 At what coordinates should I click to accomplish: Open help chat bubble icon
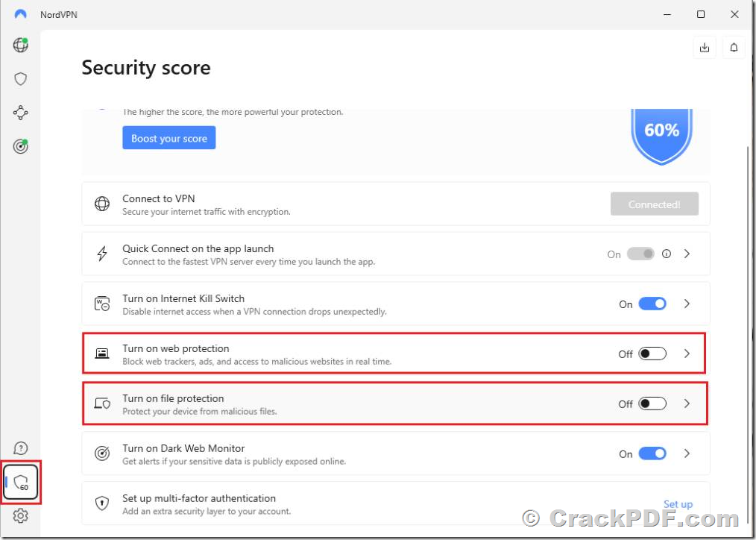pyautogui.click(x=20, y=448)
